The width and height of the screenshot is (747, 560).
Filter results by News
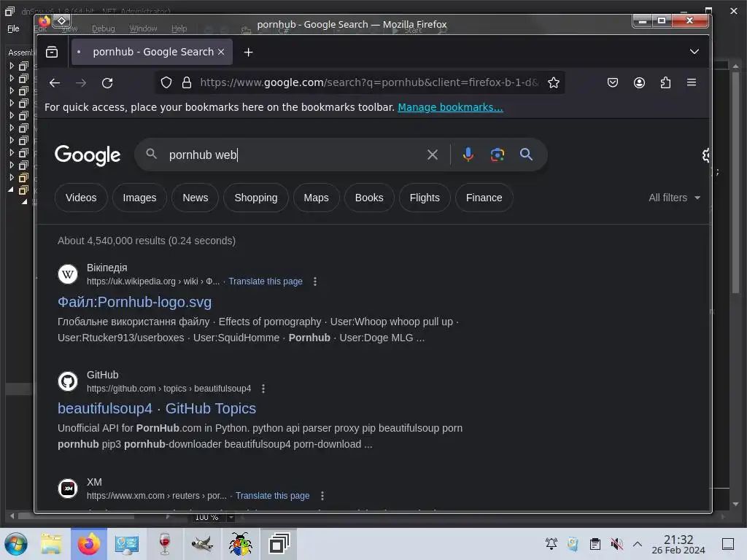click(x=196, y=198)
